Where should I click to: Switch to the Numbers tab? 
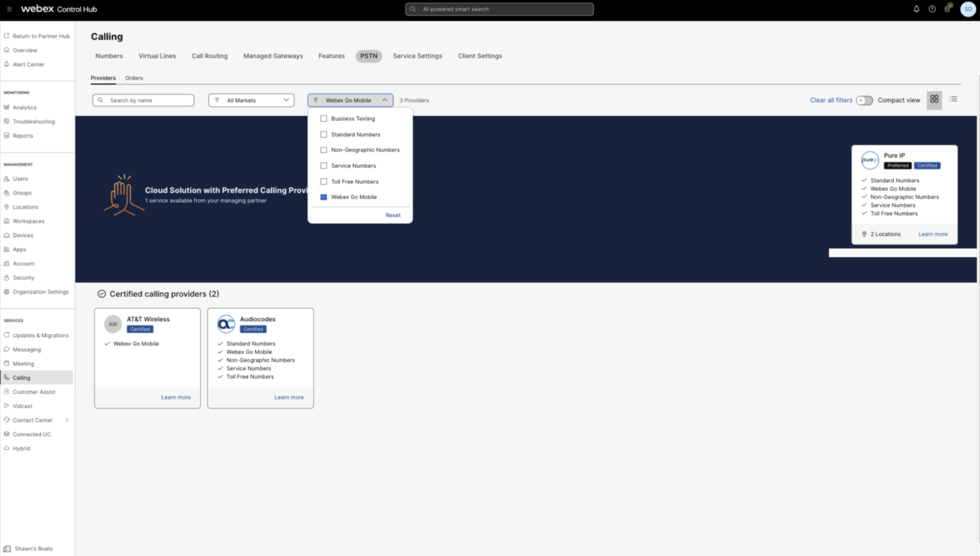pos(109,56)
